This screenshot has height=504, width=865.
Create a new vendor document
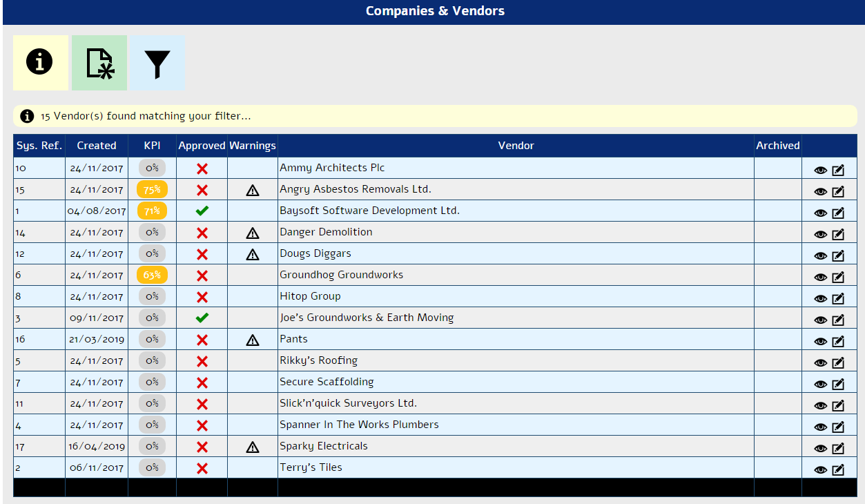[x=99, y=63]
